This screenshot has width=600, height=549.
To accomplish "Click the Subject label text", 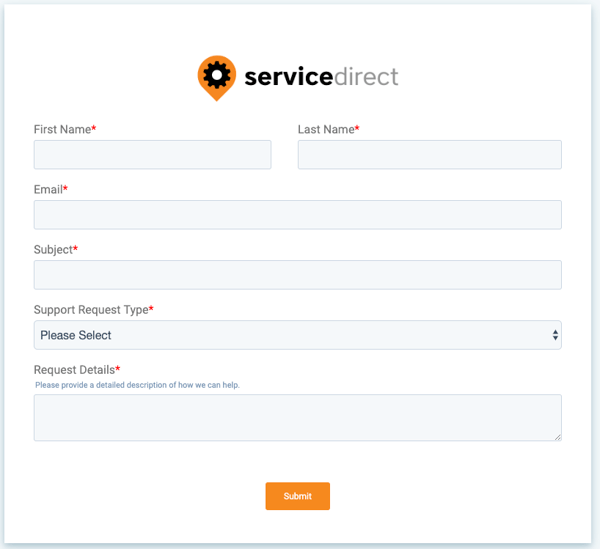I will [53, 250].
